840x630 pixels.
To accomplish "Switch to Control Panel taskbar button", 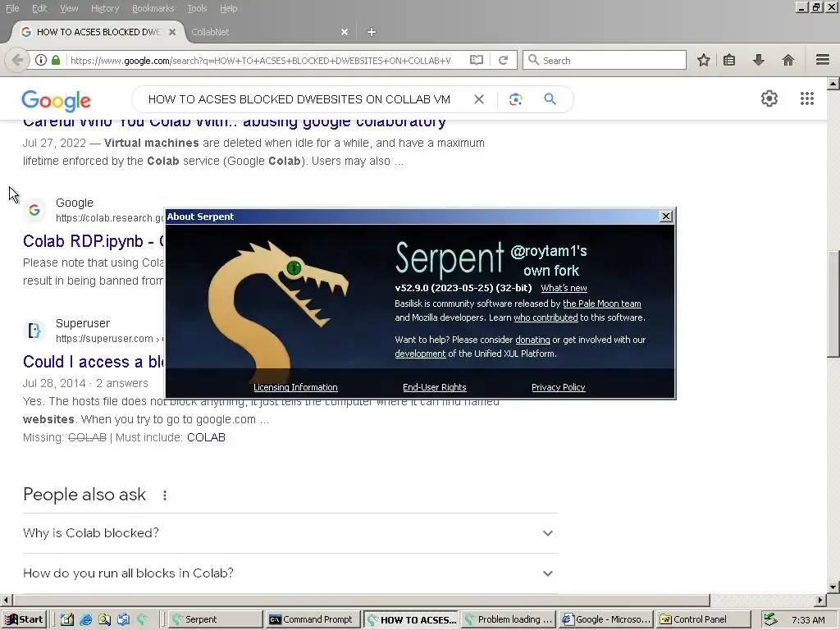I will (x=702, y=620).
